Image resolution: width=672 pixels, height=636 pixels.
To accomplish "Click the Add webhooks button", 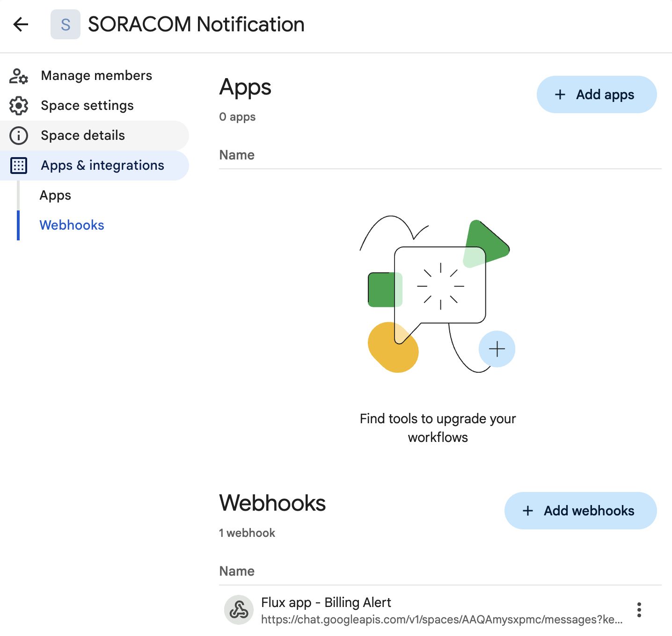I will coord(581,511).
